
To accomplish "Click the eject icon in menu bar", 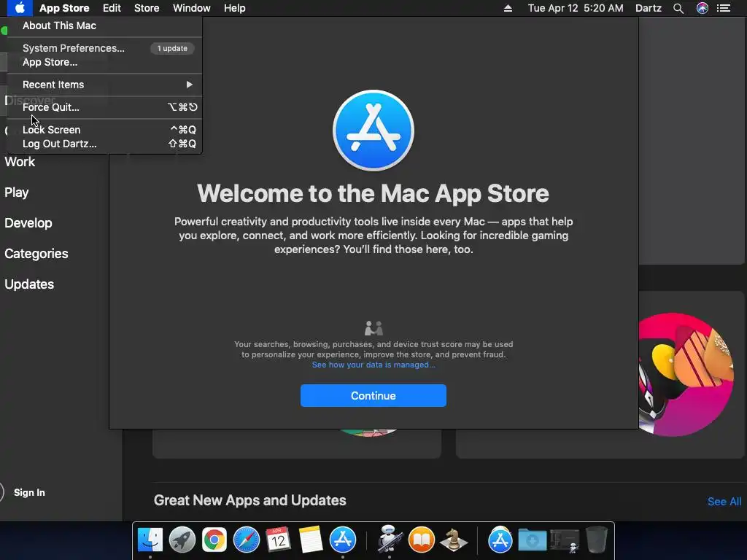I will [x=508, y=8].
